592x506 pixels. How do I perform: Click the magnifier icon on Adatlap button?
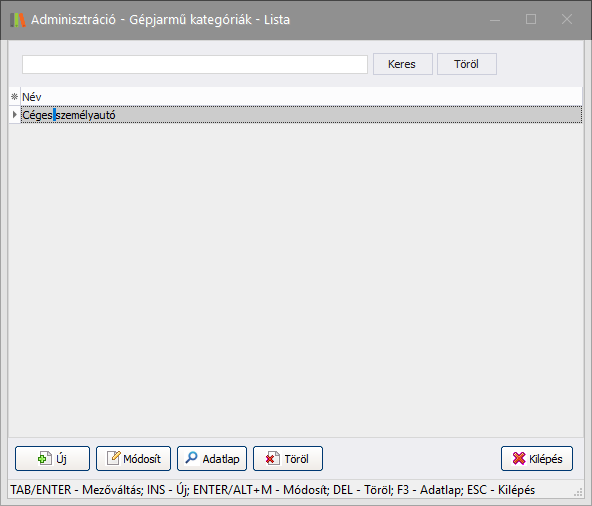pos(191,458)
